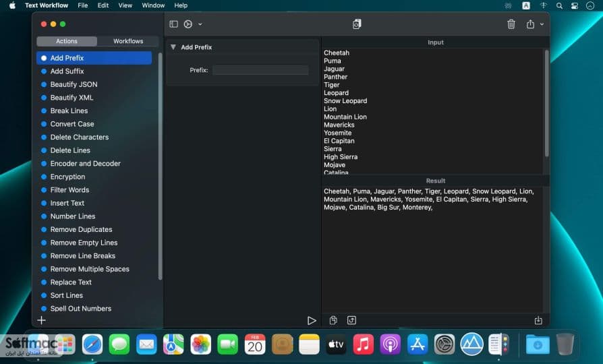The image size is (603, 364).
Task: Open the Text Workflow app menu
Action: [47, 5]
